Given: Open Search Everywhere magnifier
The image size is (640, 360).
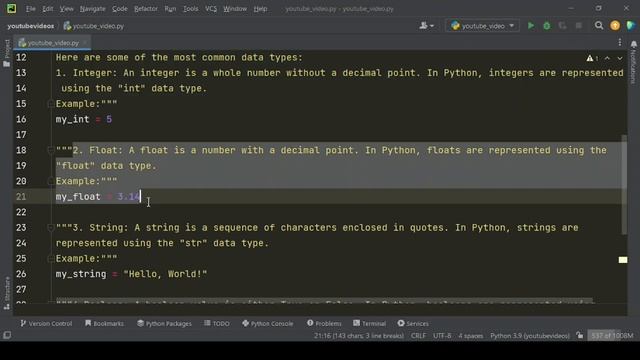Looking at the screenshot, I should pos(599,26).
